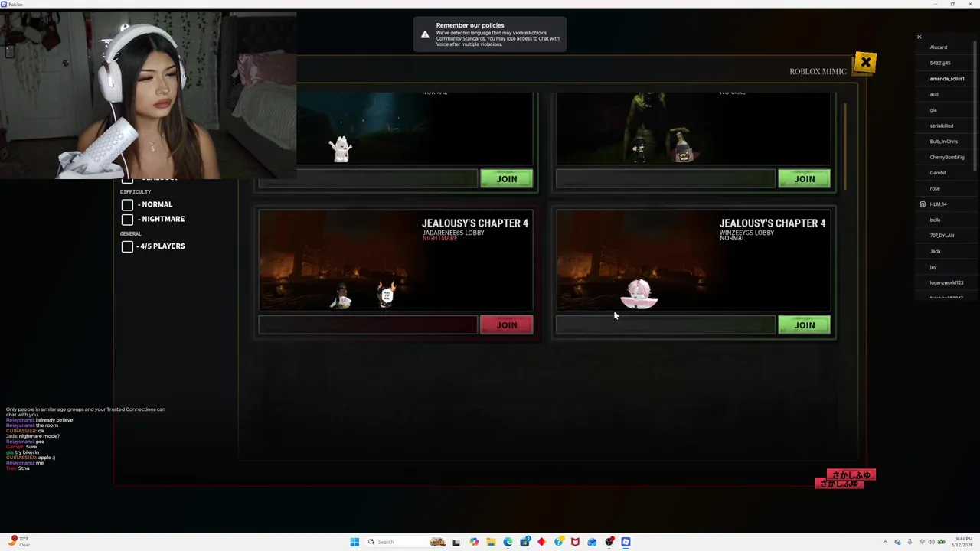
Task: Click red JOIN for JADARENEE65 lobby
Action: tap(506, 325)
